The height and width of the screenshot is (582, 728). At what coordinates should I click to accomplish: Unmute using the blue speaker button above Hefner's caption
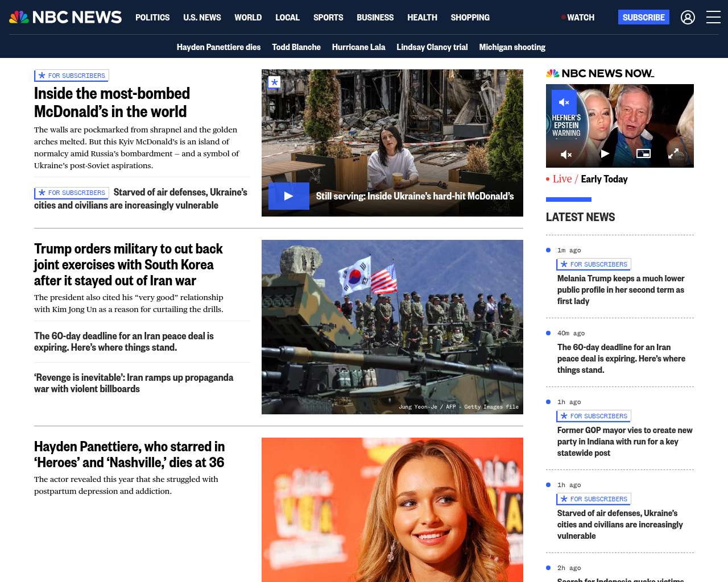pyautogui.click(x=564, y=102)
